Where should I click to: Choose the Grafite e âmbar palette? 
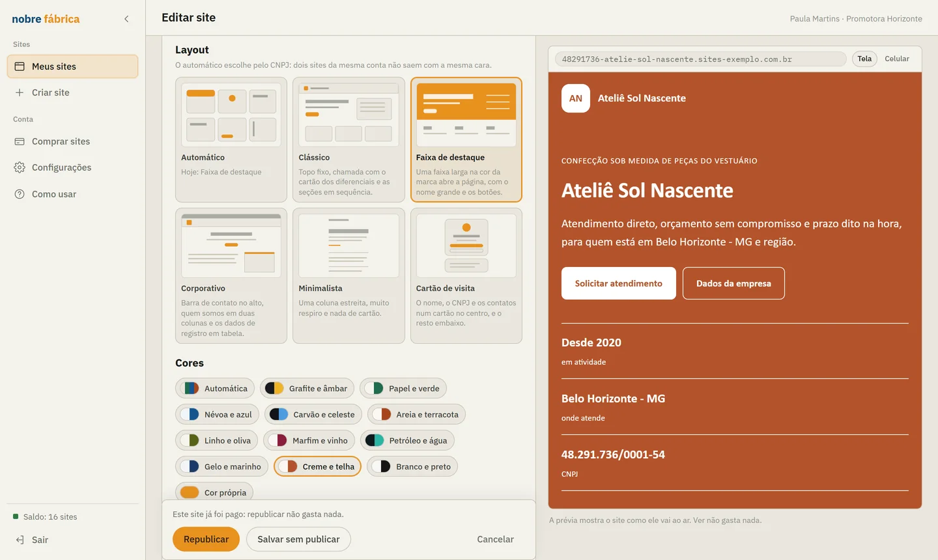[307, 389]
